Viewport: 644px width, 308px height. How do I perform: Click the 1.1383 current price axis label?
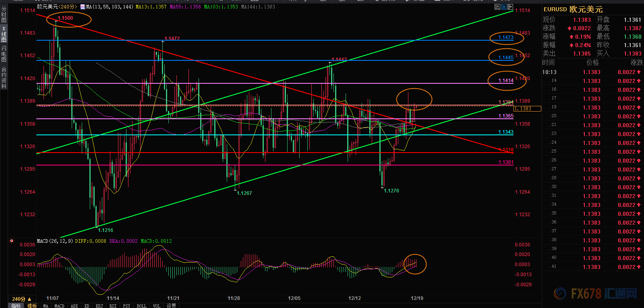527,109
